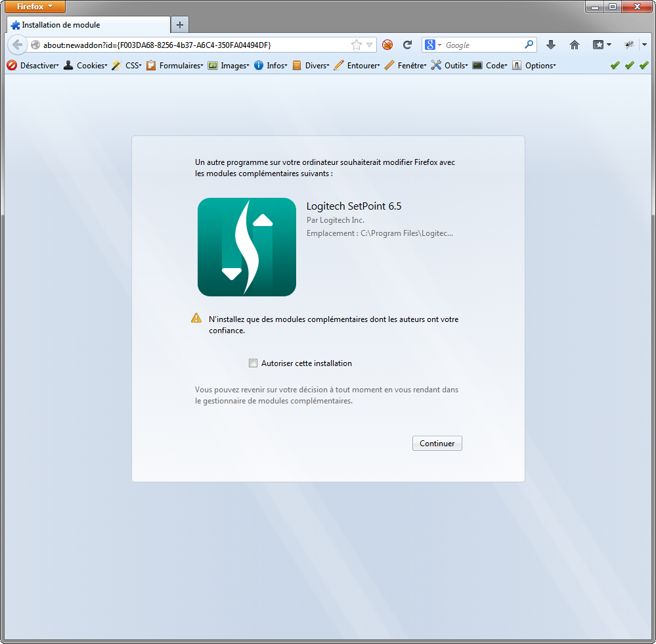
Task: Click the extension icon left of the overflow arrow
Action: tap(629, 45)
